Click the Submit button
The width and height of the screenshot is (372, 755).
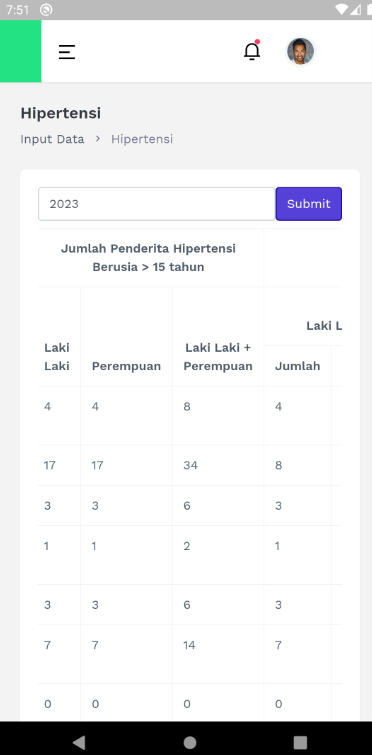coord(308,204)
